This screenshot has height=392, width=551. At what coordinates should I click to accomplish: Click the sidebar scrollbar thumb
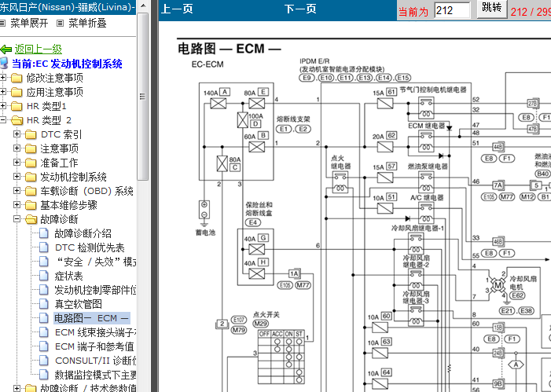(142, 97)
